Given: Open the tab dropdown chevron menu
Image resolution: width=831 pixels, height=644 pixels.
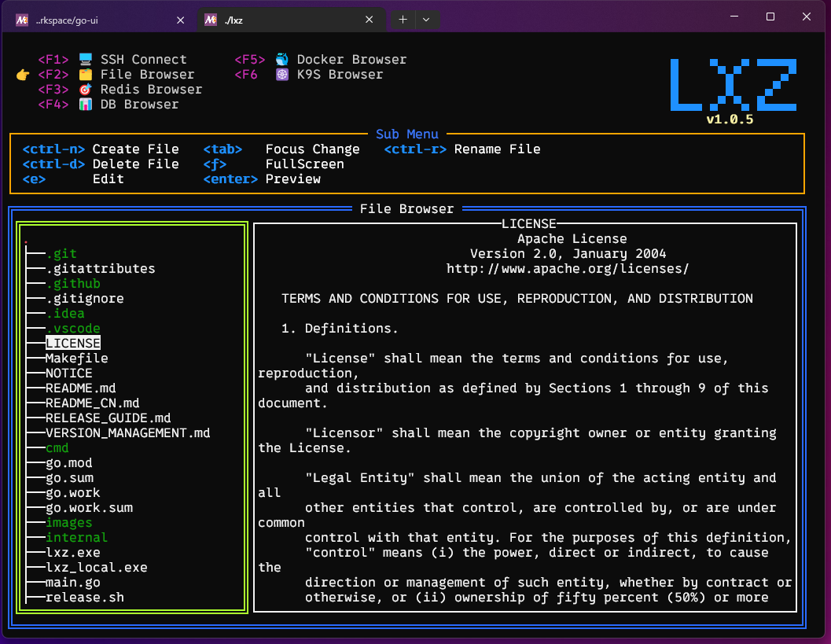Looking at the screenshot, I should point(426,20).
